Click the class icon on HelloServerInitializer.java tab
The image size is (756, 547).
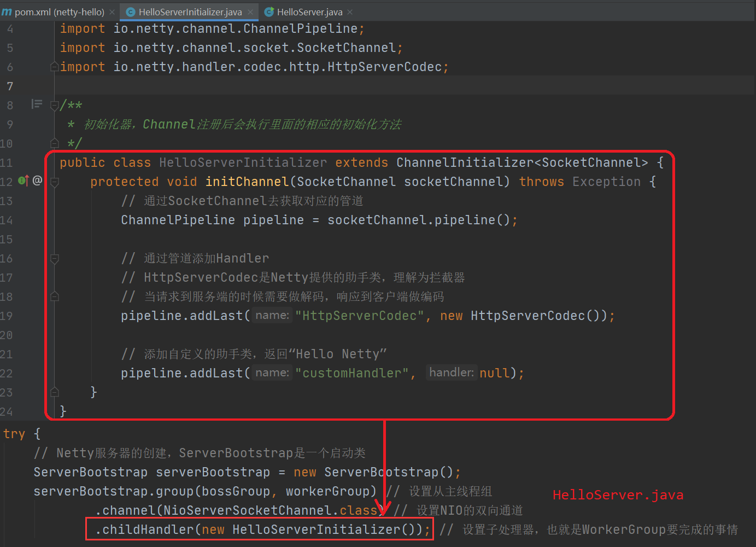point(131,11)
